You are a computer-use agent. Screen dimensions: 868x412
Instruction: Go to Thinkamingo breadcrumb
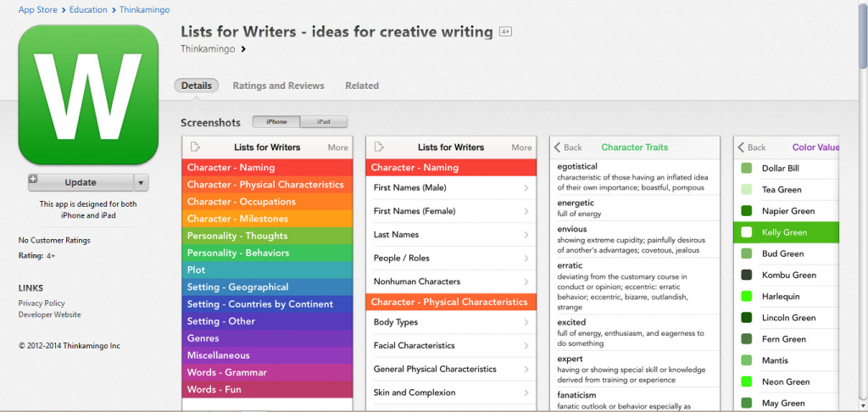(x=144, y=10)
